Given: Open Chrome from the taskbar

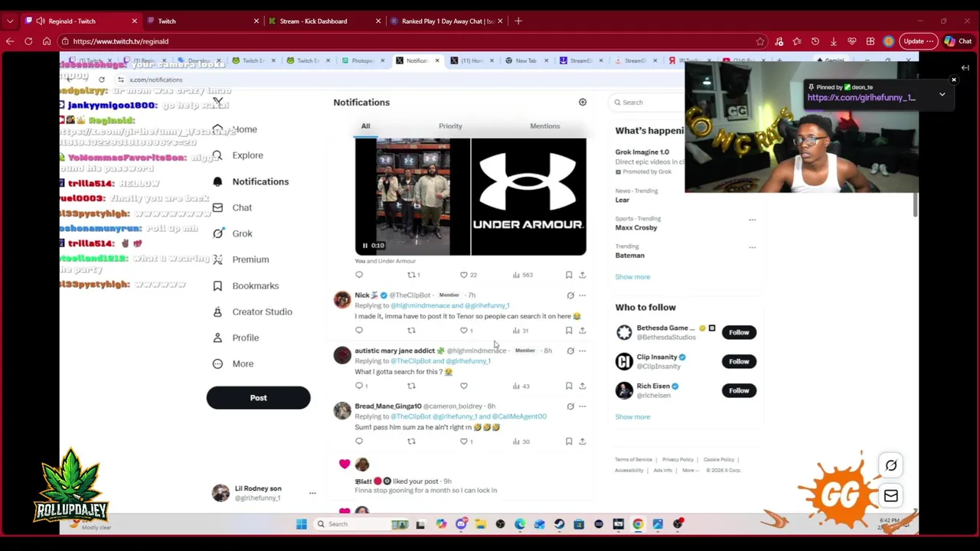Looking at the screenshot, I should click(x=638, y=524).
